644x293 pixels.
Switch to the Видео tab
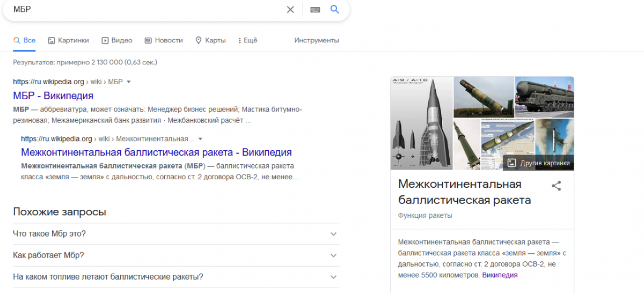click(117, 40)
